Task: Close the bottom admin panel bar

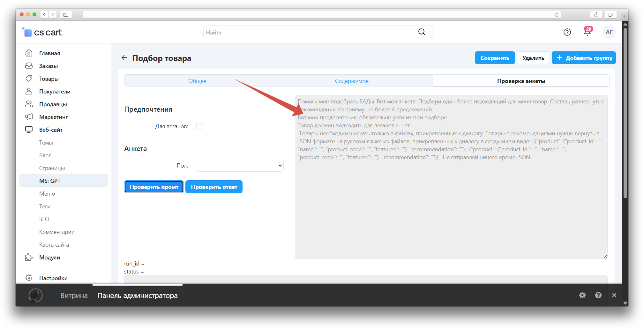Action: click(614, 295)
